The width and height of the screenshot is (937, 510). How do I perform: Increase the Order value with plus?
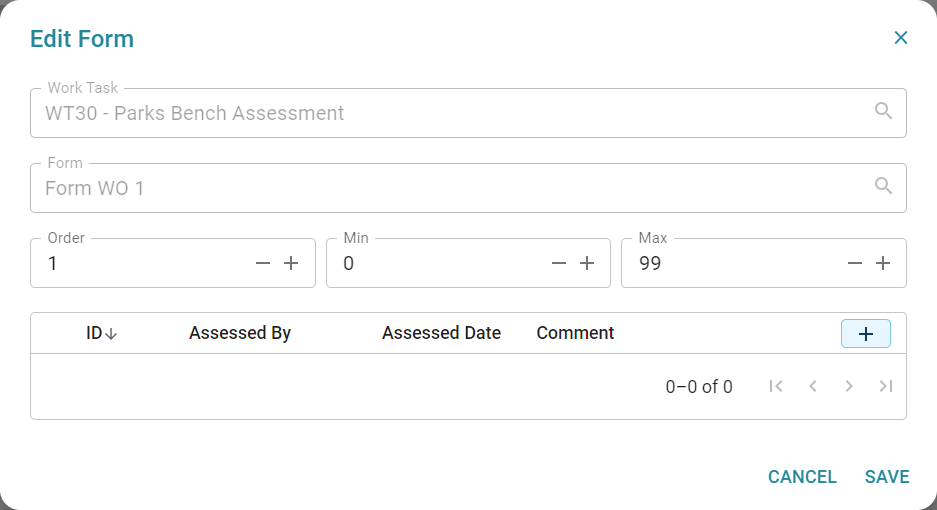click(291, 263)
